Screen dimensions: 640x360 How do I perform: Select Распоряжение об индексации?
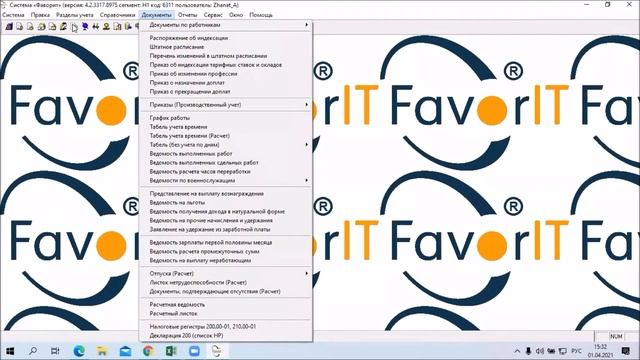[226, 38]
